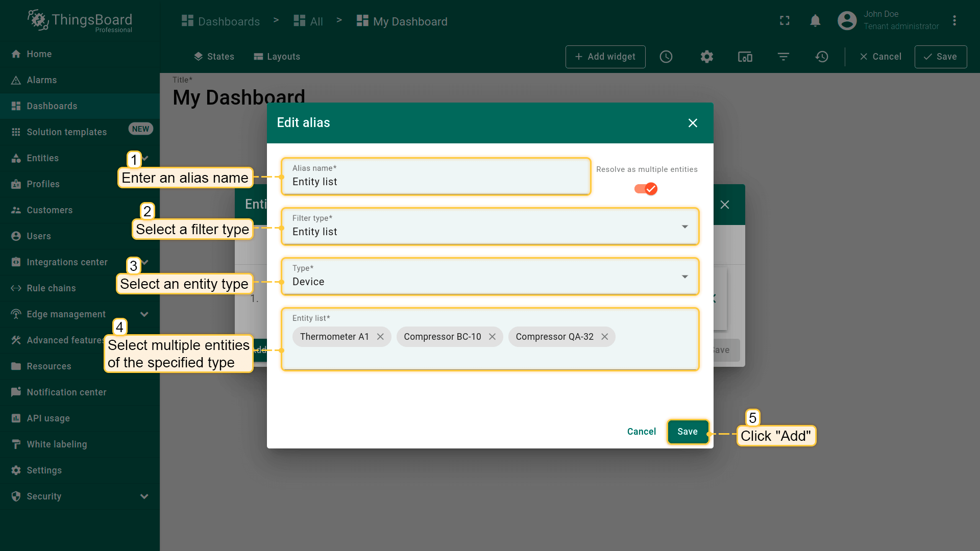Open dashboard settings gear icon
The width and height of the screenshot is (980, 551).
tap(706, 57)
